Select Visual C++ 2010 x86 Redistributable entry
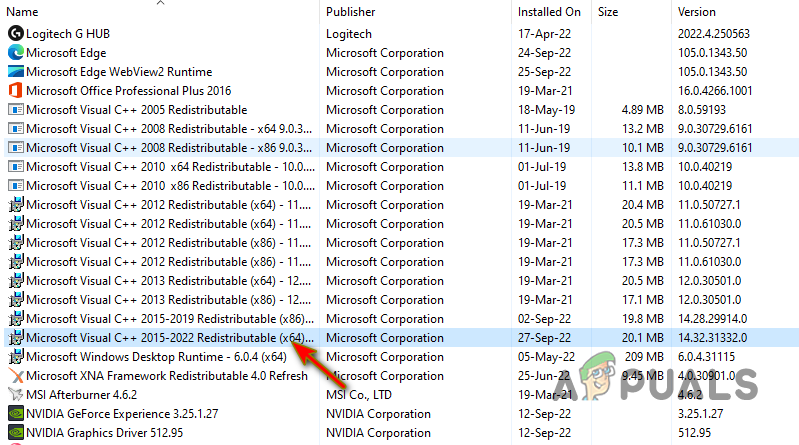The height and width of the screenshot is (445, 799). point(170,186)
